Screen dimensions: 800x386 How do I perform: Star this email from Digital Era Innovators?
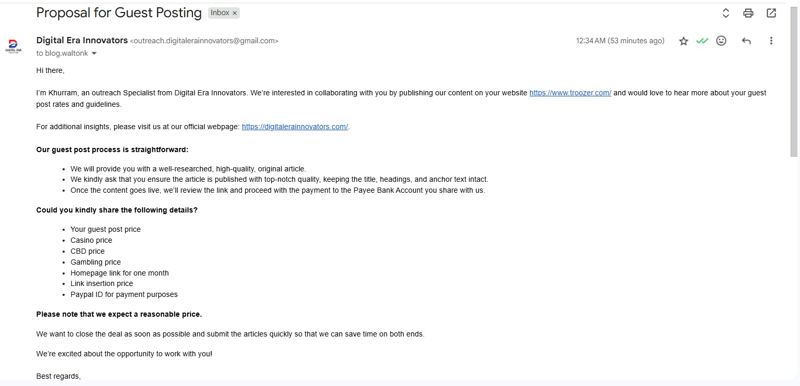click(684, 41)
